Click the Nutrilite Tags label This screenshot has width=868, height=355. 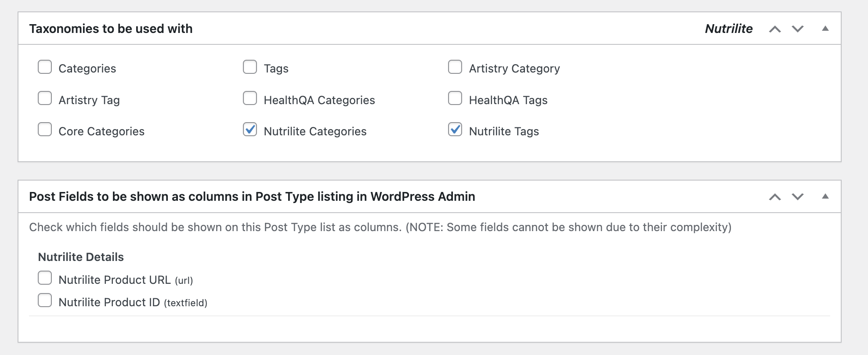tap(504, 131)
